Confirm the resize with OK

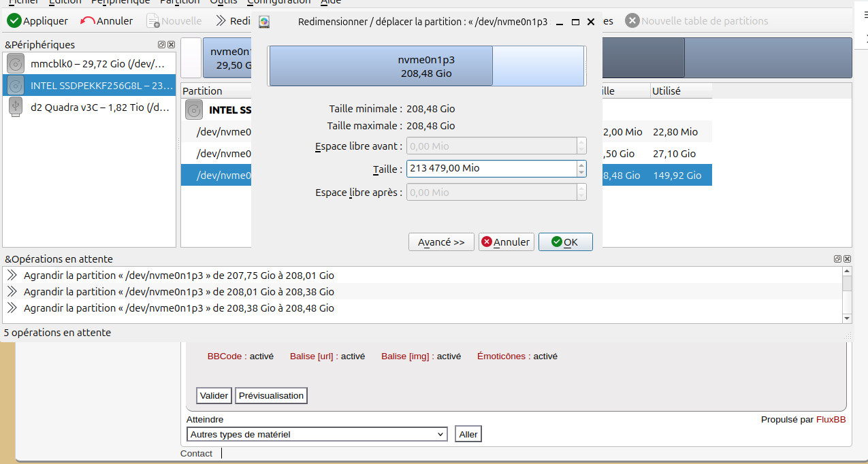pos(566,242)
